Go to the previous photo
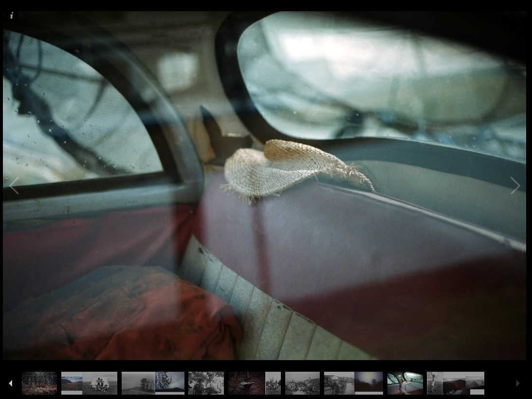 point(14,185)
